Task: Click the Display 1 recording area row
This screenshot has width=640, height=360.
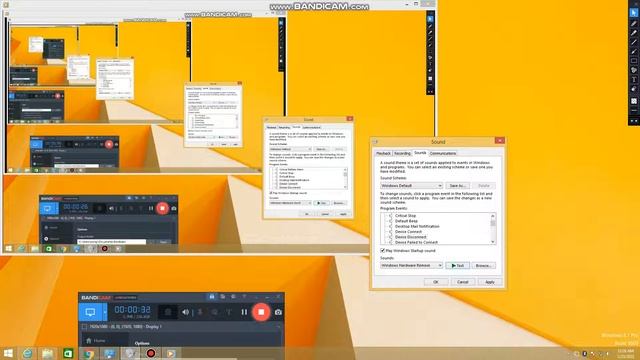Action: click(x=181, y=327)
